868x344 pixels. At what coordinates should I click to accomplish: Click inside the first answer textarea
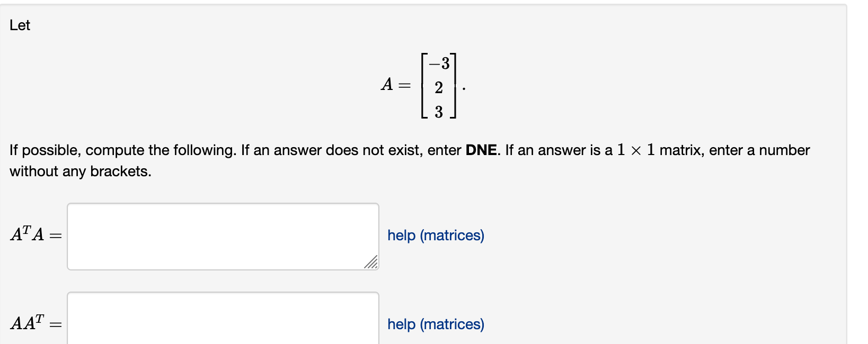[223, 236]
